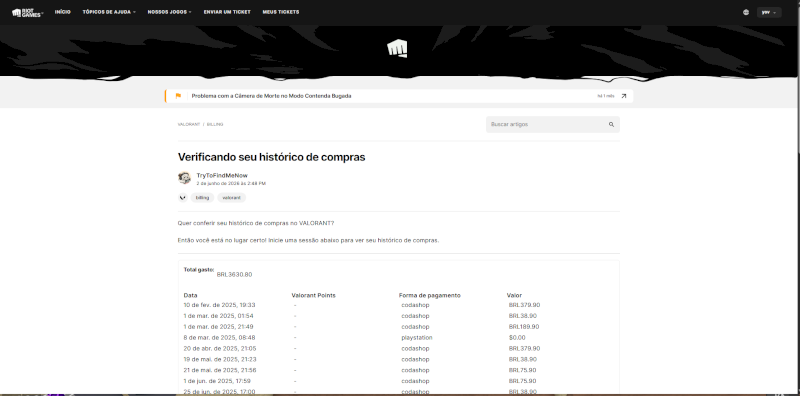
Task: Click BRL379.90 in the 20 de abr. row
Action: [524, 349]
